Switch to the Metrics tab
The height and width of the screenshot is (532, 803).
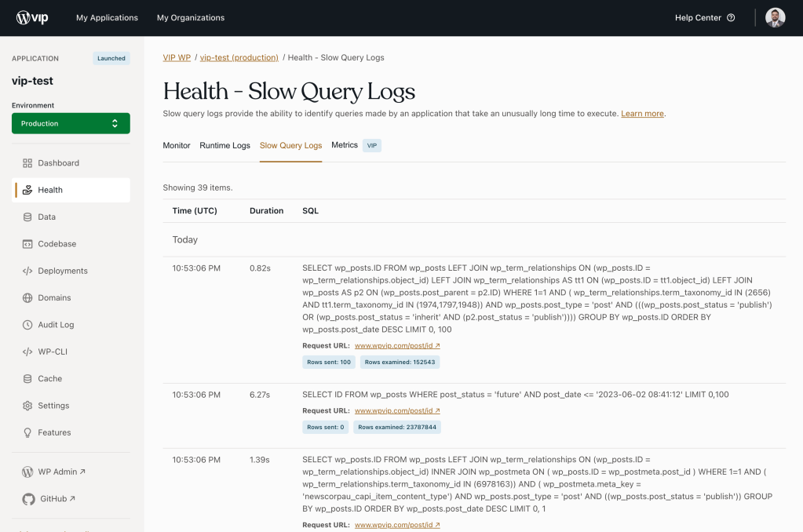pyautogui.click(x=345, y=145)
